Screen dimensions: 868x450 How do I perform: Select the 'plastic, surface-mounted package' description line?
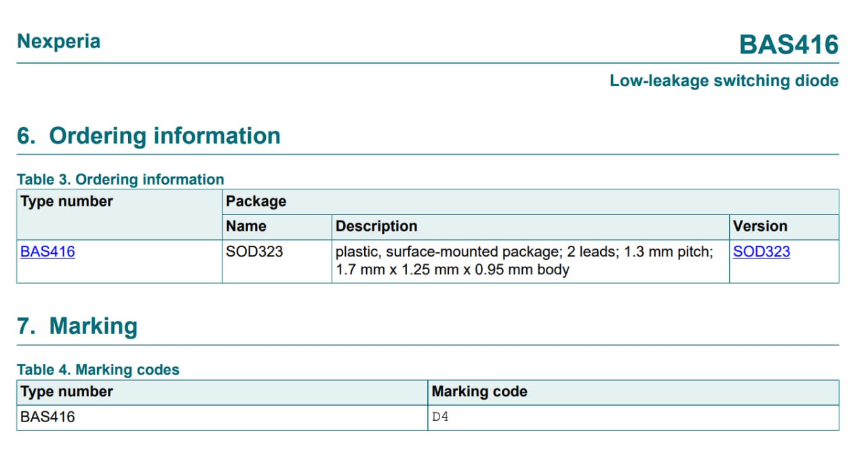tap(524, 252)
